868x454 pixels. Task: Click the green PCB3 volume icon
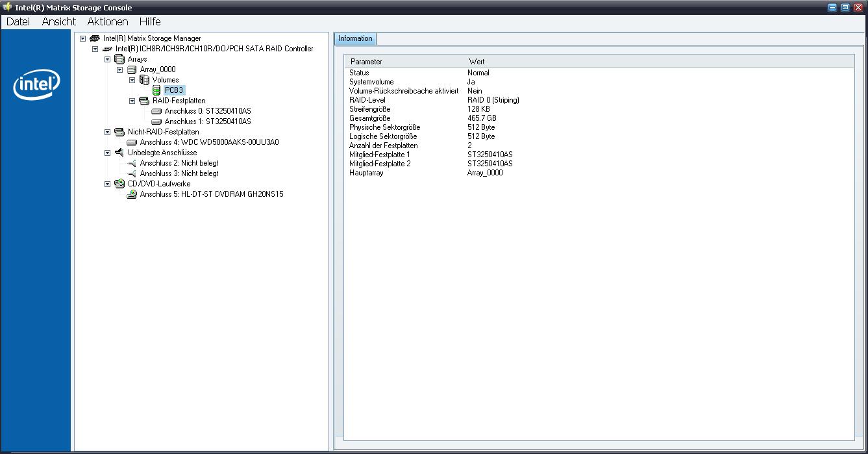[x=156, y=90]
